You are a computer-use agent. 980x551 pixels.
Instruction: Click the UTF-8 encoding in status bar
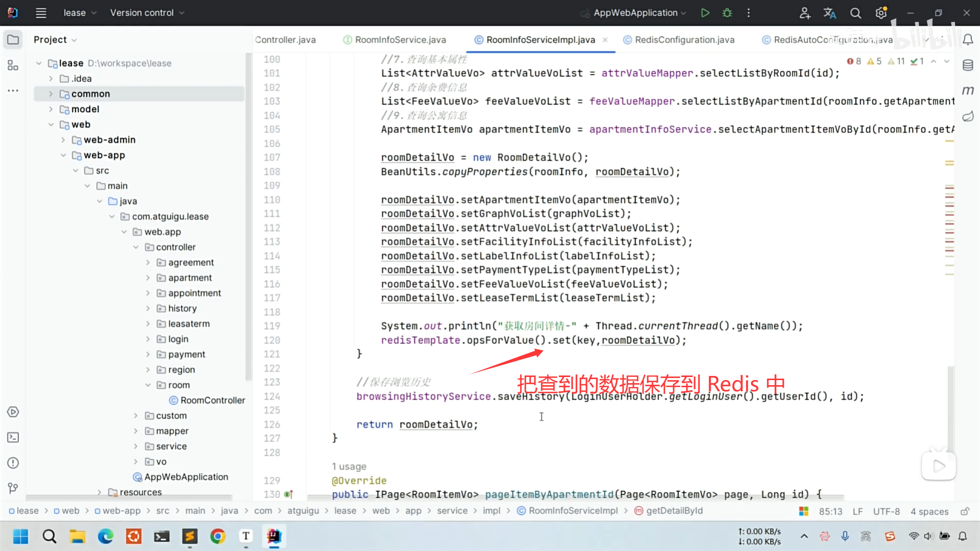point(886,511)
